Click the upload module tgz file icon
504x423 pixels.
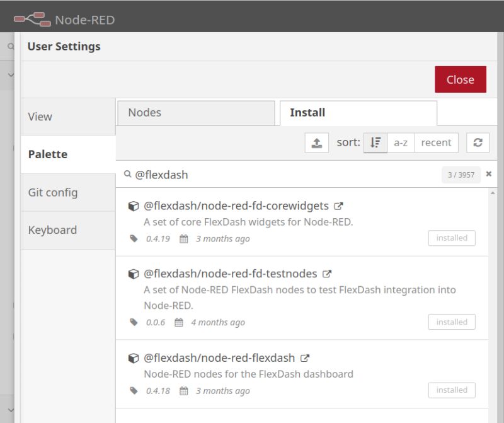click(316, 142)
